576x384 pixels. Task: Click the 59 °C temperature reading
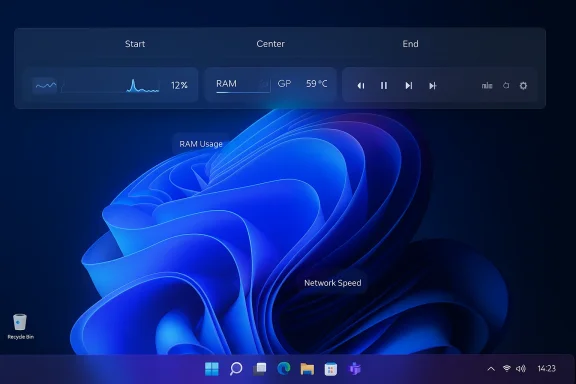317,84
